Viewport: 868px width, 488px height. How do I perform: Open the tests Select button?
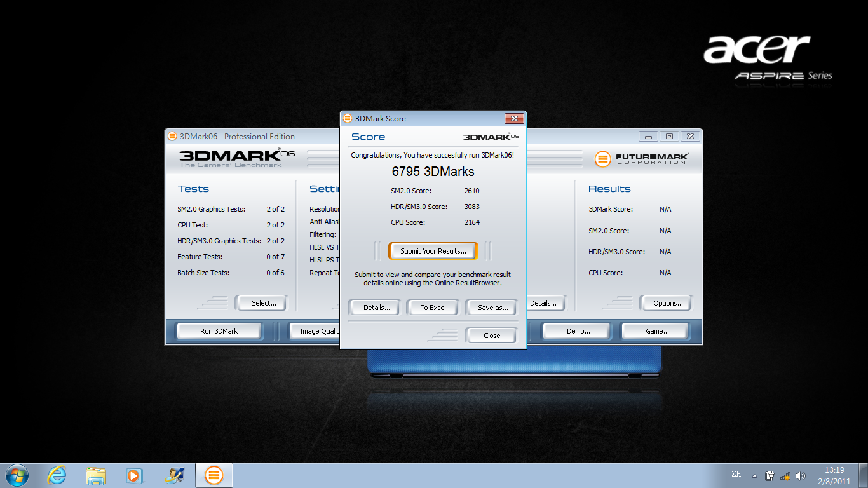(x=263, y=303)
